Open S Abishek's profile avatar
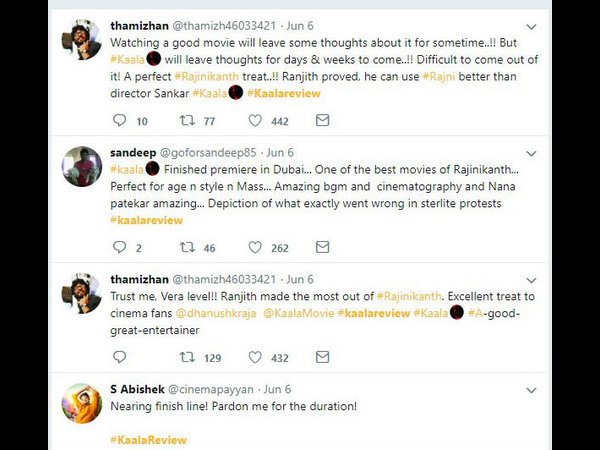This screenshot has height=450, width=600. (x=82, y=402)
